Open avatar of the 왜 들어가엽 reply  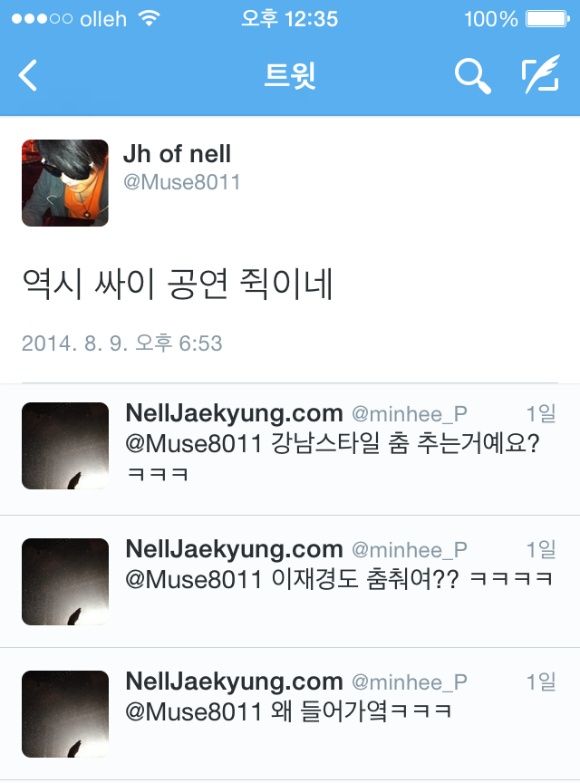(x=65, y=714)
